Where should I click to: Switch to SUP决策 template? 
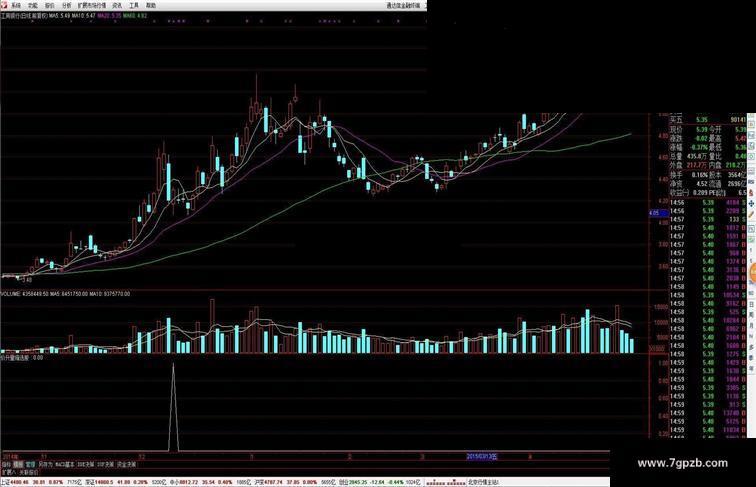pyautogui.click(x=106, y=464)
